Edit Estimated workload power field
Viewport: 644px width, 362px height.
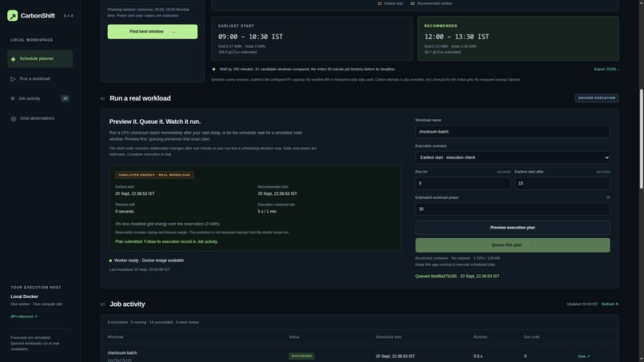tap(513, 209)
